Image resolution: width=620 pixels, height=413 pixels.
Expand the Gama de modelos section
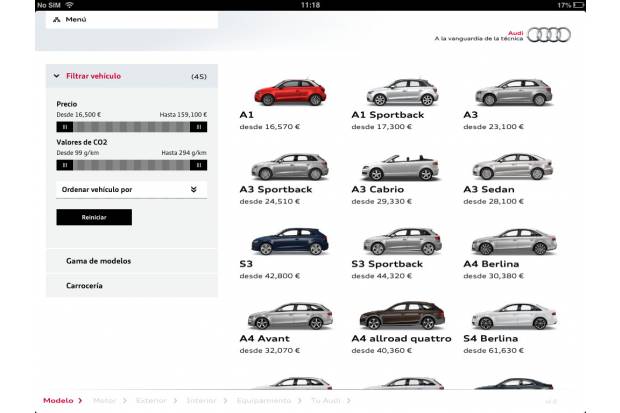[132, 261]
